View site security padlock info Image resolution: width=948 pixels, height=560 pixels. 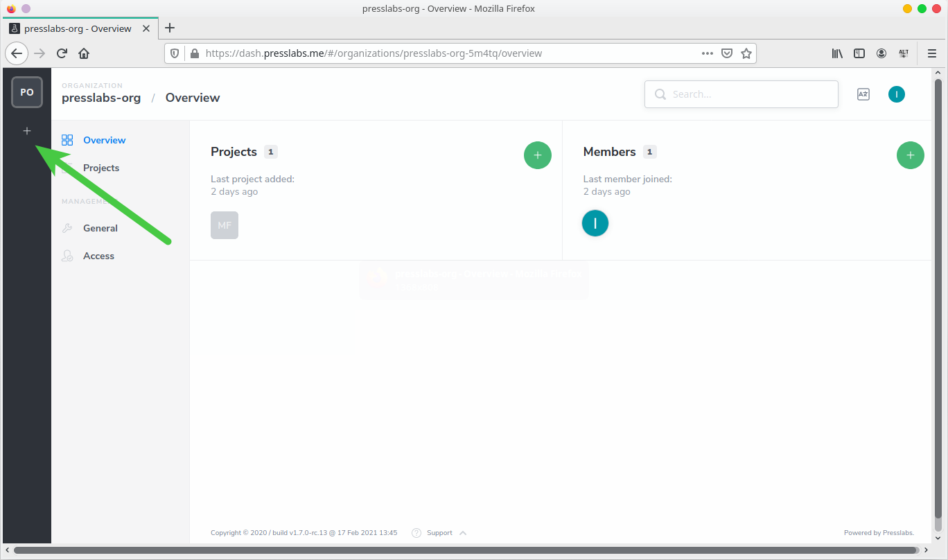point(194,53)
